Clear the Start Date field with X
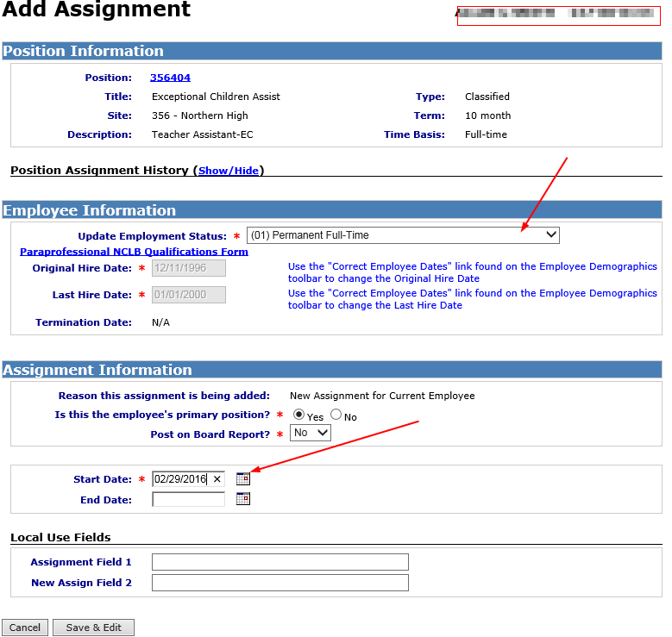672x637 pixels. tap(217, 479)
